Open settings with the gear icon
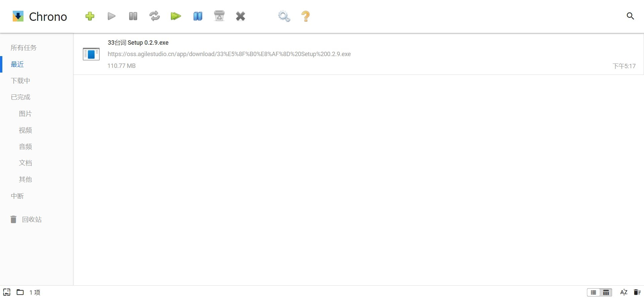This screenshot has width=644, height=298. click(284, 16)
